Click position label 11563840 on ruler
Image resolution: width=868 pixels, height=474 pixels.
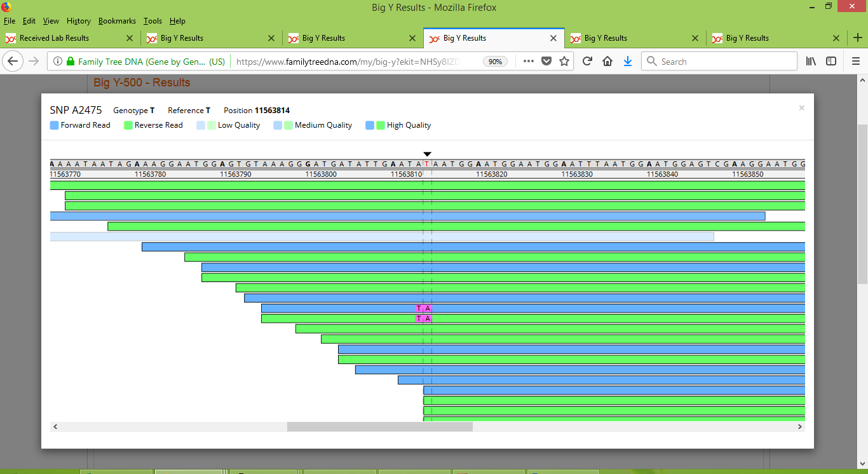point(663,174)
